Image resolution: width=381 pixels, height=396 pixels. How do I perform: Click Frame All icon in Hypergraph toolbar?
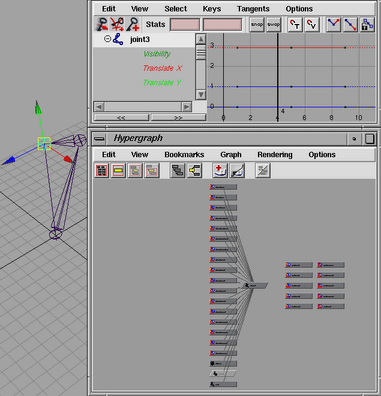[101, 171]
